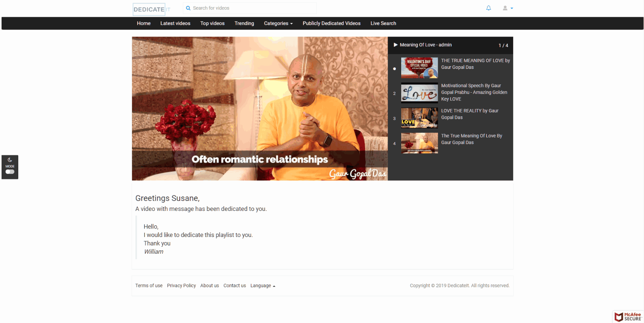Image resolution: width=644 pixels, height=323 pixels.
Task: Click the Meaning Of Love - admin playlist title
Action: point(426,45)
